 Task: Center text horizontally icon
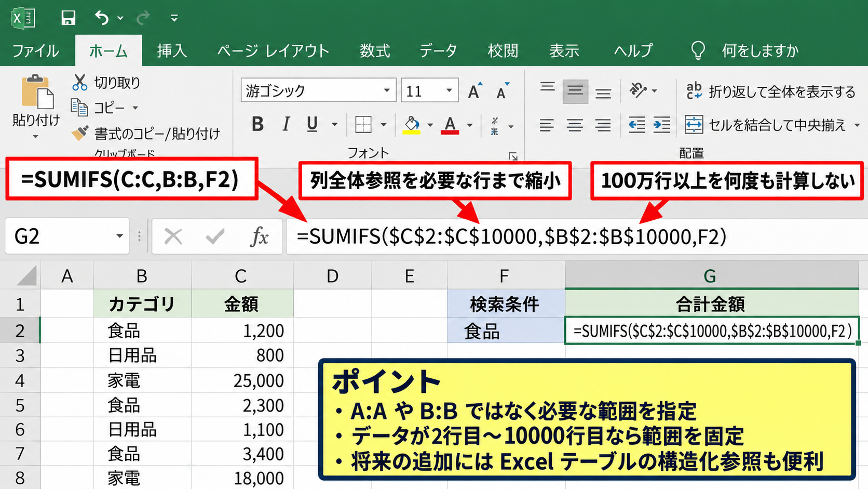[575, 125]
